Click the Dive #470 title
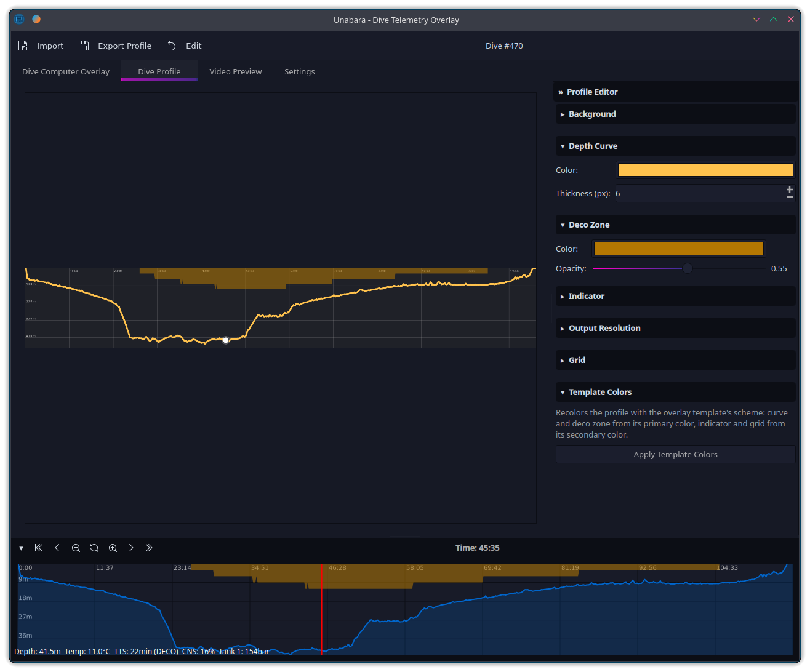This screenshot has width=810, height=672. point(504,46)
